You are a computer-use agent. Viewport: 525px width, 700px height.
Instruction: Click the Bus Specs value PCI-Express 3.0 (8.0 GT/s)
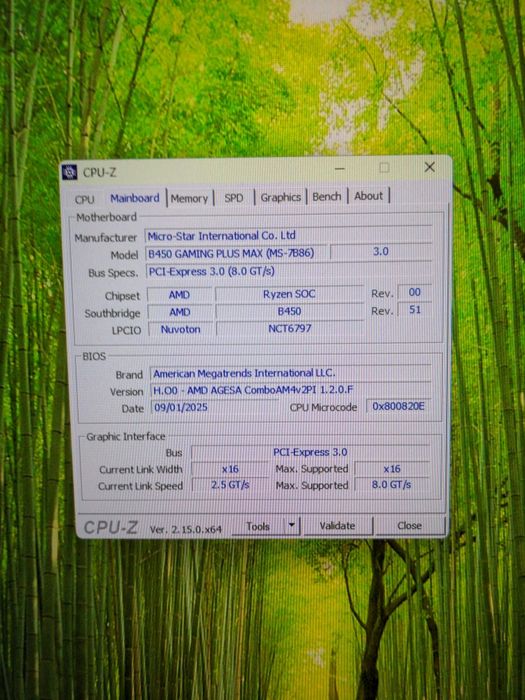(x=288, y=271)
